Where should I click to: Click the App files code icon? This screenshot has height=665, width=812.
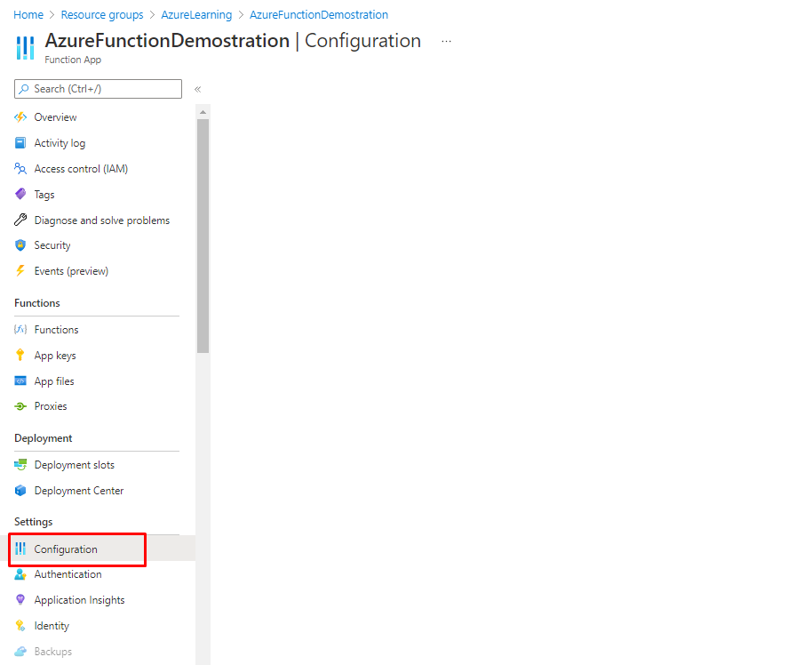click(20, 381)
